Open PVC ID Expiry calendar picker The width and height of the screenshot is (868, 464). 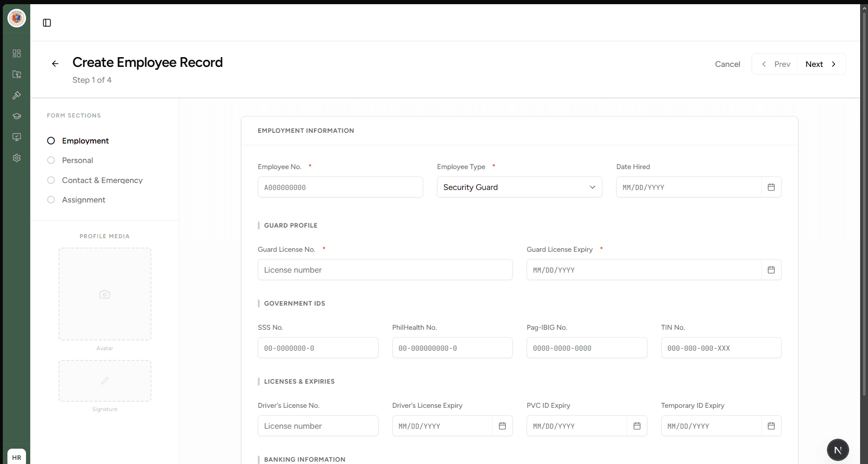pyautogui.click(x=637, y=426)
